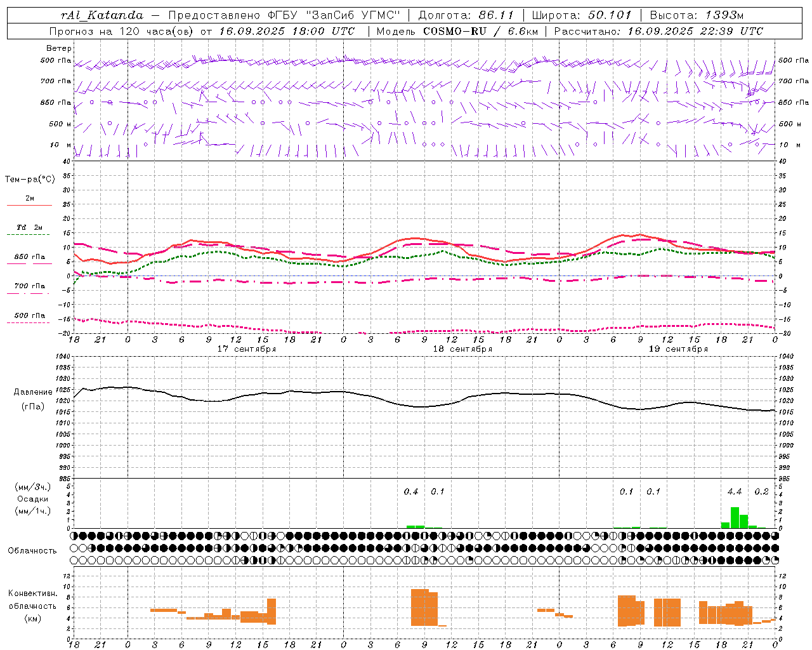Click the '2м' solid red legend line
This screenshot has width=812, height=650.
click(x=29, y=205)
